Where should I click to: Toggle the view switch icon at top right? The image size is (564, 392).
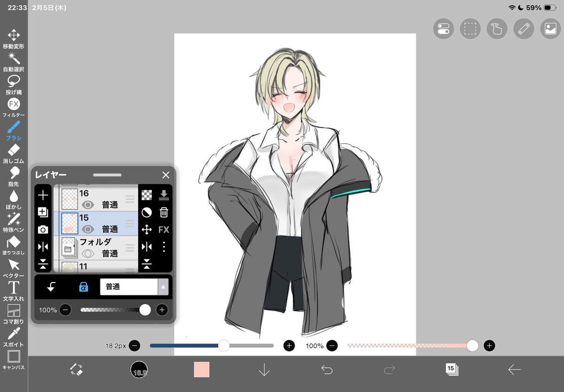click(x=443, y=29)
